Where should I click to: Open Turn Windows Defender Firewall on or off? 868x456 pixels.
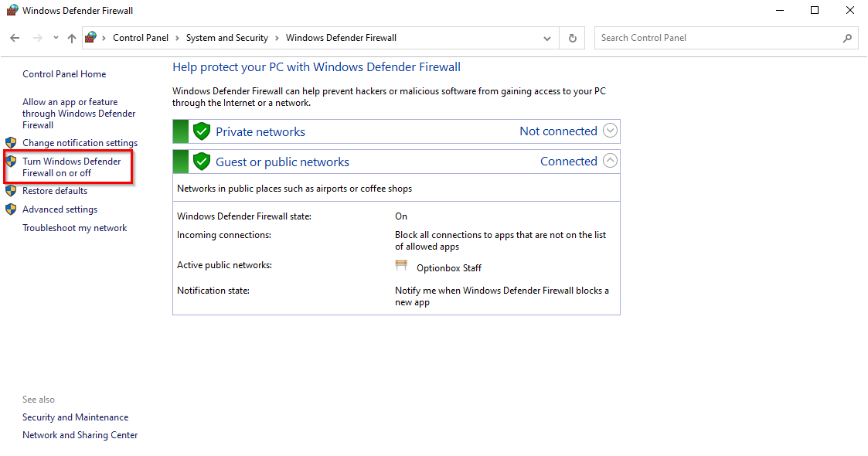(71, 167)
